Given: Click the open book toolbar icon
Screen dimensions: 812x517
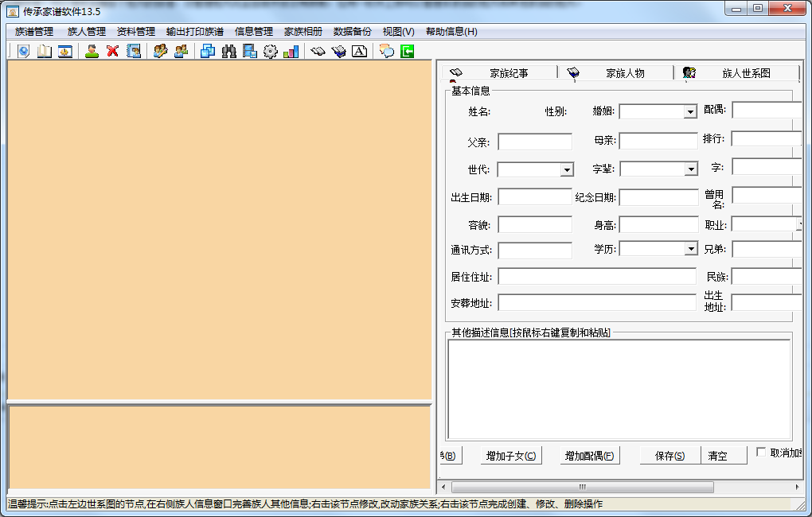Looking at the screenshot, I should [x=45, y=52].
